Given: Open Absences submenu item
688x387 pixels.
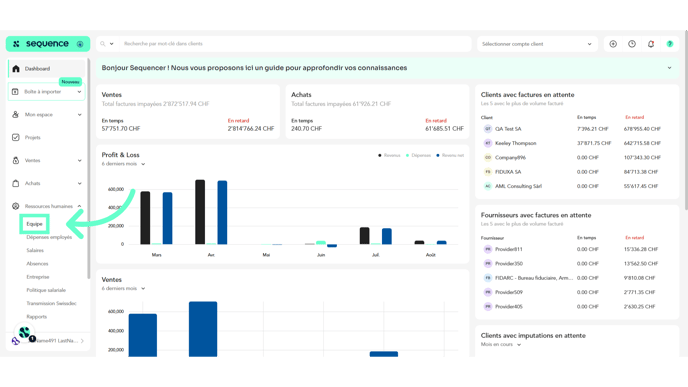Looking at the screenshot, I should [x=37, y=264].
